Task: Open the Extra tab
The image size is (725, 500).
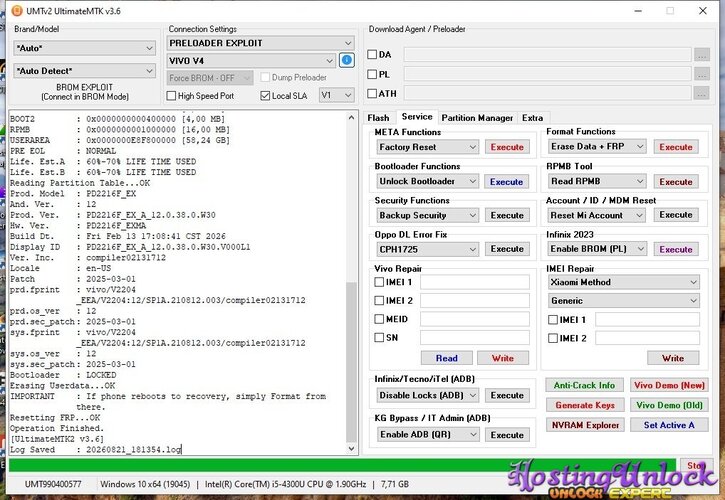Action: 533,118
